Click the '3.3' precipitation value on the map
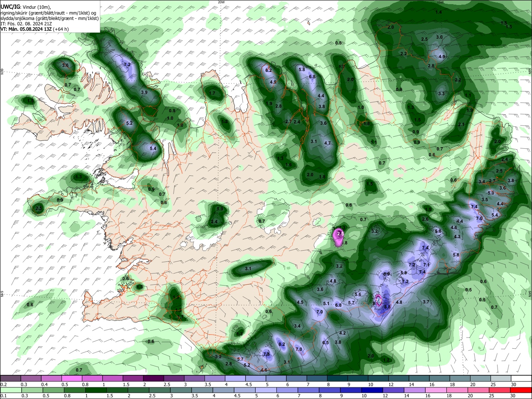Image resolution: width=532 pixels, height=399 pixels. pos(441,94)
